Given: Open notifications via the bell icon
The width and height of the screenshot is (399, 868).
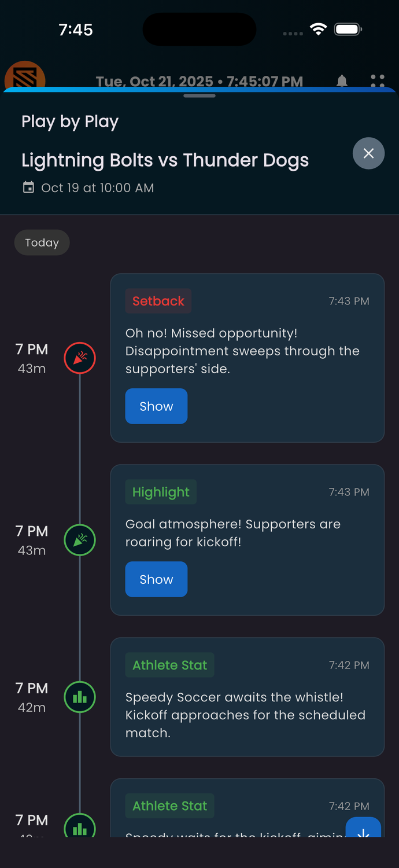Looking at the screenshot, I should tap(341, 81).
